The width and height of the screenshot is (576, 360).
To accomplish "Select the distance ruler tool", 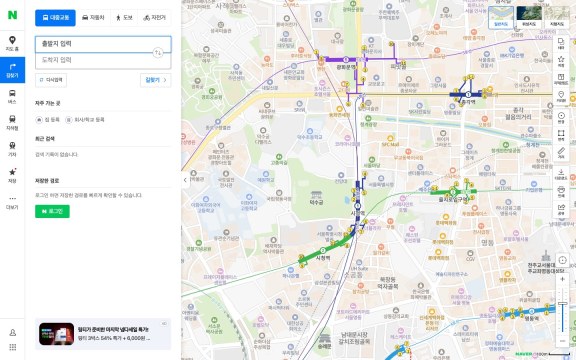I will (561, 153).
